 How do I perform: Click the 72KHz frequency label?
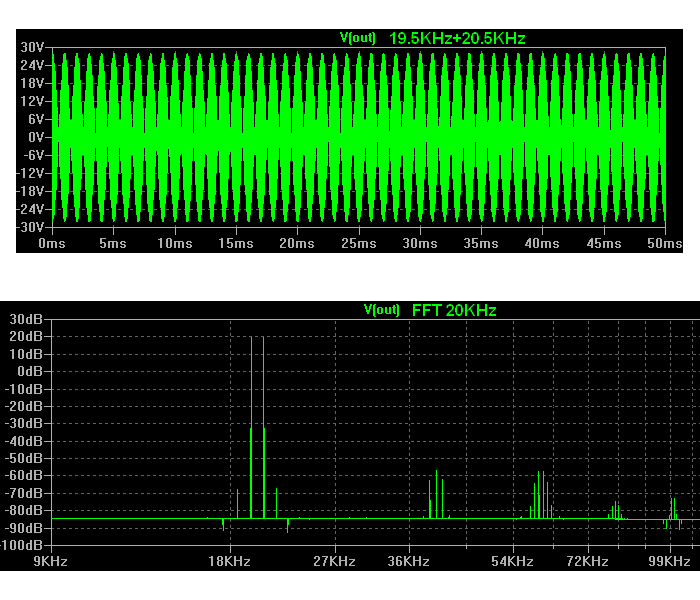pyautogui.click(x=588, y=562)
